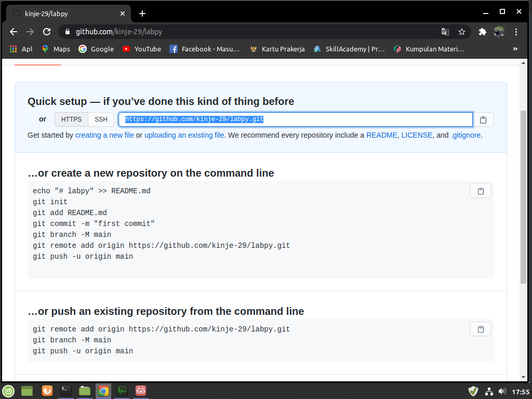Open the Kartu Prakerja bookmark
532x399 pixels.
(x=277, y=49)
